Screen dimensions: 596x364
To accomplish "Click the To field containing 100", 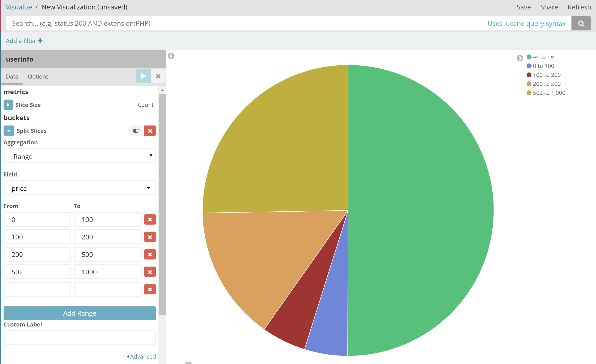I will [x=107, y=219].
